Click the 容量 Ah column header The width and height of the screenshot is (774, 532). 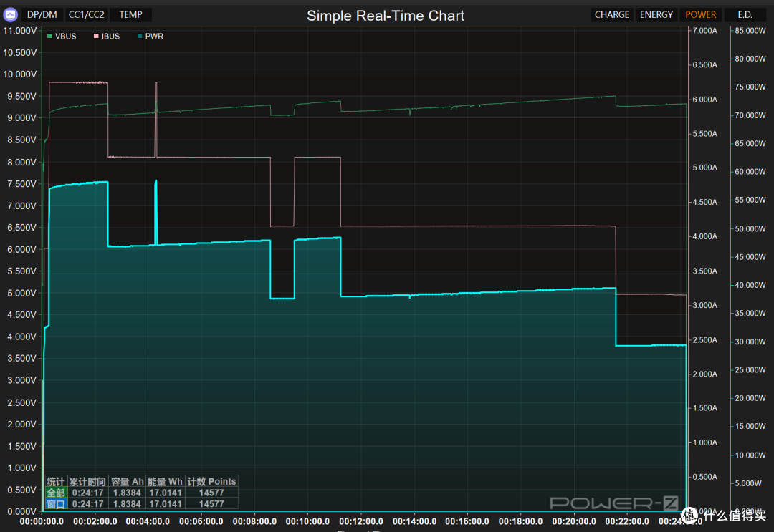click(x=127, y=482)
